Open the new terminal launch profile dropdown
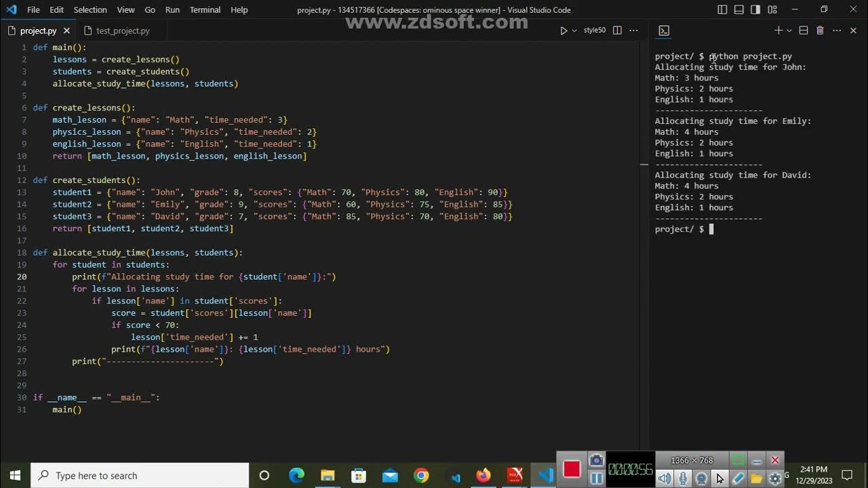Screen dimensions: 868x488 (789, 30)
